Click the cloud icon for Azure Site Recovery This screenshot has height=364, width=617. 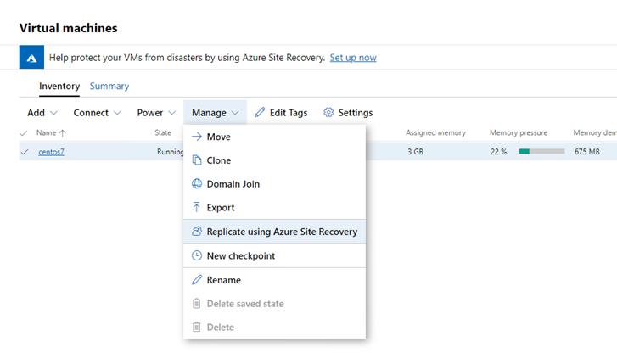(x=196, y=232)
